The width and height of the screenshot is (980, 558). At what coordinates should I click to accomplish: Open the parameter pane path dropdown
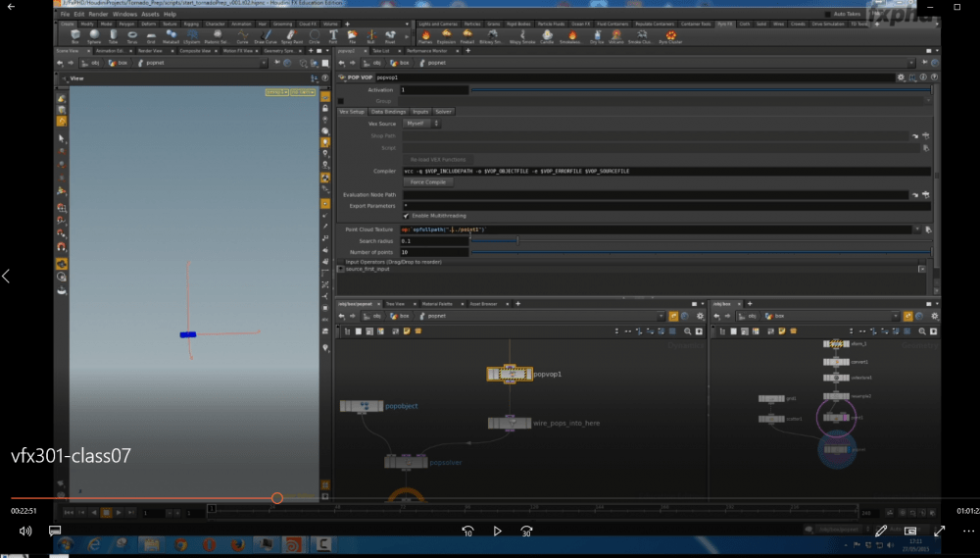[x=910, y=63]
